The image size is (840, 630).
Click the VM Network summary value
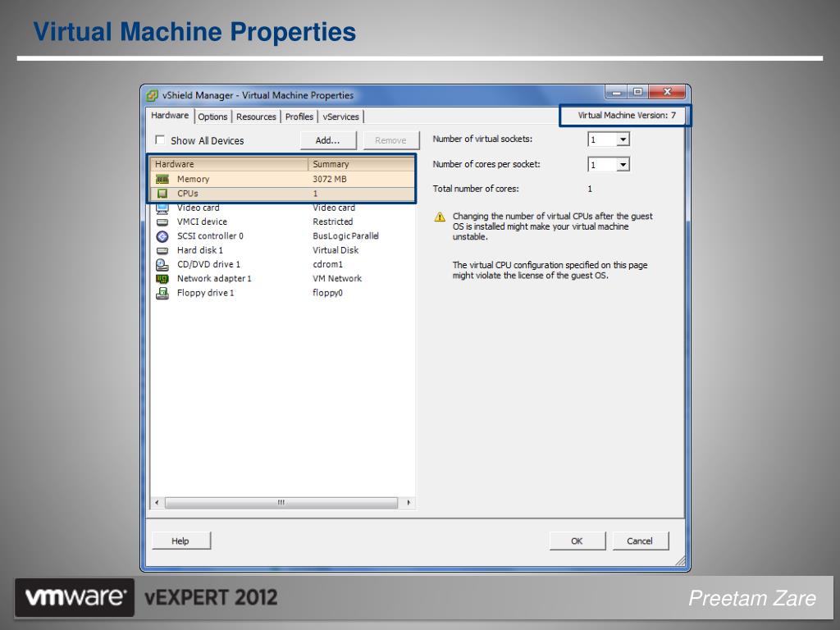coord(337,279)
